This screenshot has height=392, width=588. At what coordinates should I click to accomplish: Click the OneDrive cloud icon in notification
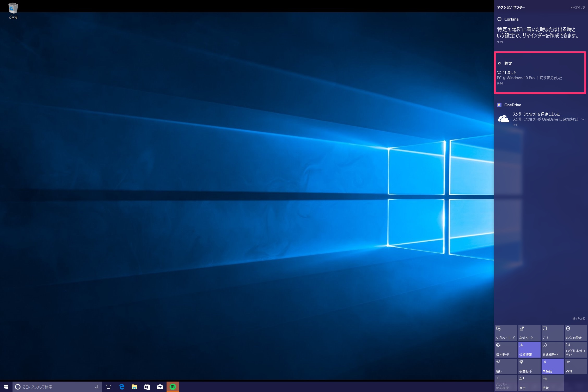tap(503, 119)
